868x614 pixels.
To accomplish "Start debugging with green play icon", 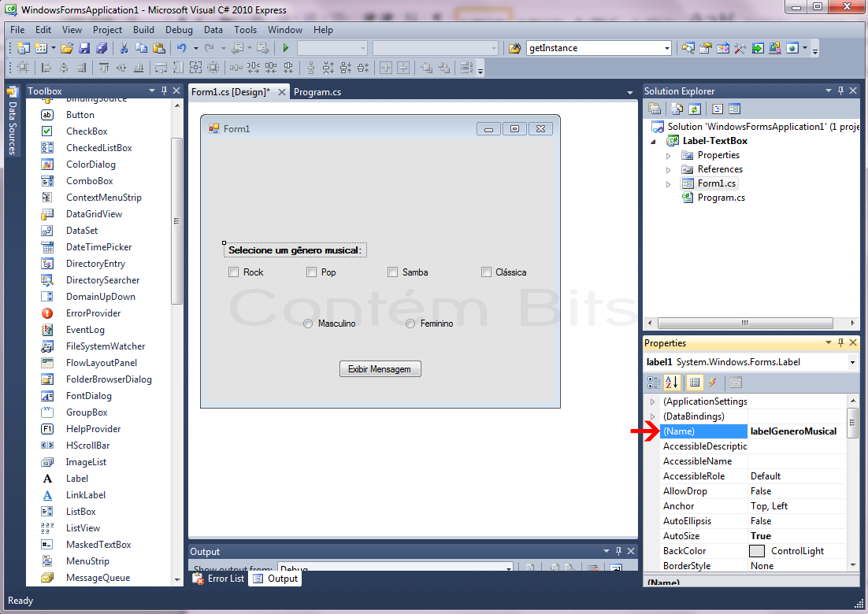I will click(x=286, y=48).
